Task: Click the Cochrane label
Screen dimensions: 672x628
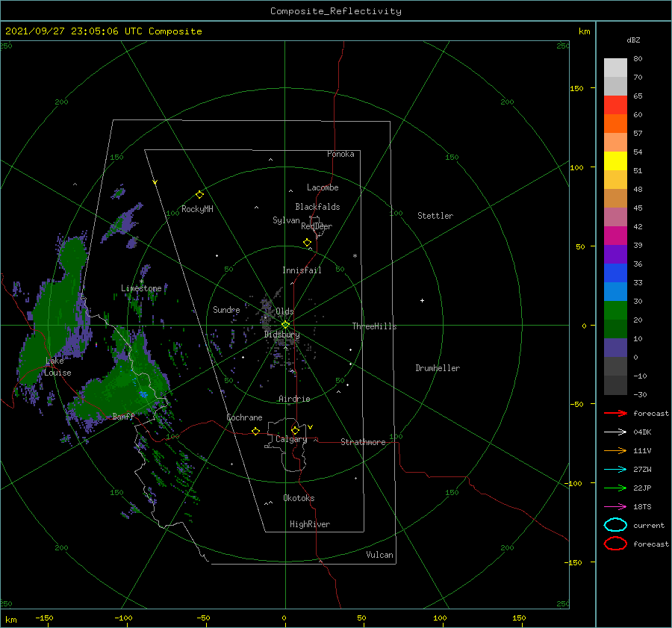Action: click(x=244, y=417)
